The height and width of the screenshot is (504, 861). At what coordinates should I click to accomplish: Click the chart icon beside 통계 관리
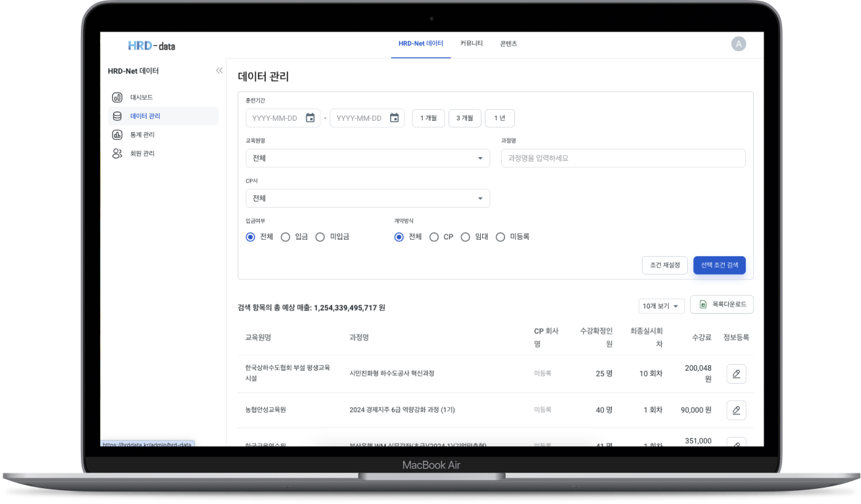click(x=117, y=135)
